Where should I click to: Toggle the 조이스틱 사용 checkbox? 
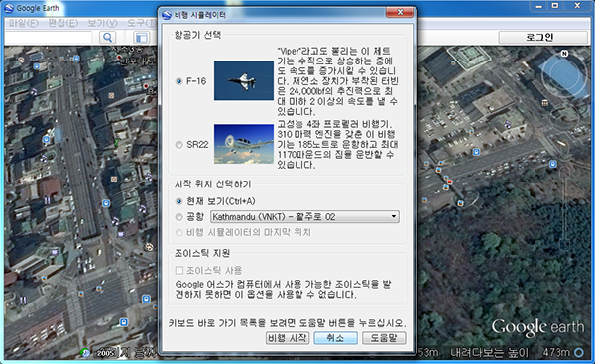(x=179, y=270)
